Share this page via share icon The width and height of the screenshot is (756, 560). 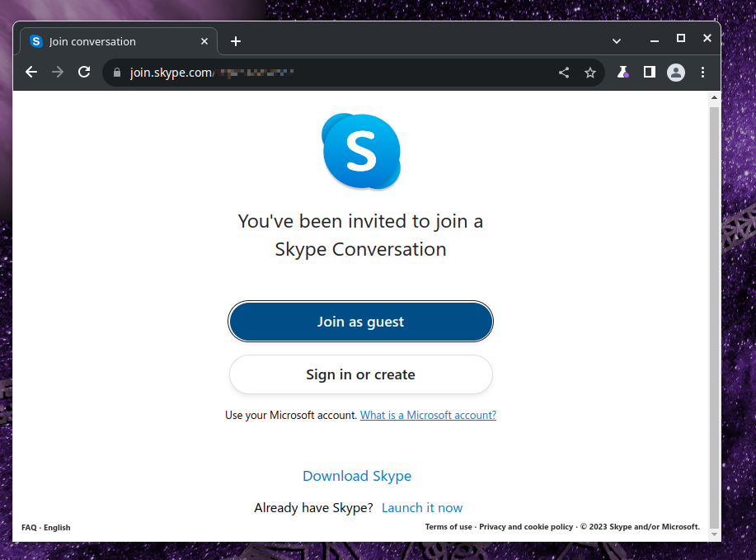pyautogui.click(x=564, y=73)
